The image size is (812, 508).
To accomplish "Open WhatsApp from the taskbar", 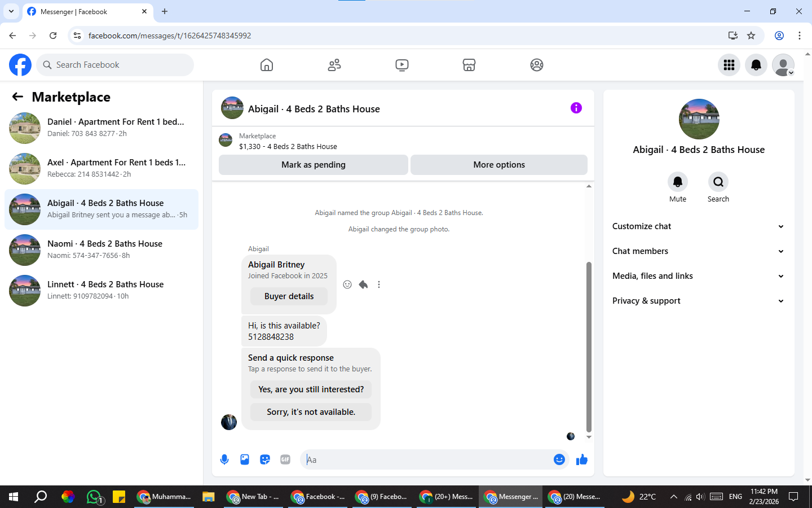I will click(x=94, y=497).
